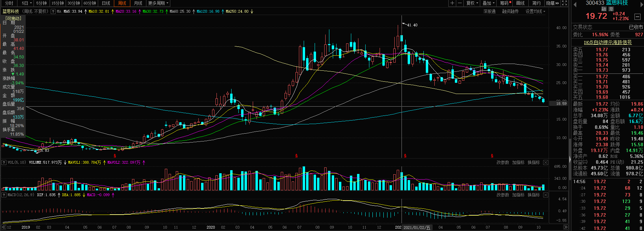Open the 设置均线 moving average settings dropdown
Image resolution: width=644 pixels, height=231 pixels.
coord(535,11)
